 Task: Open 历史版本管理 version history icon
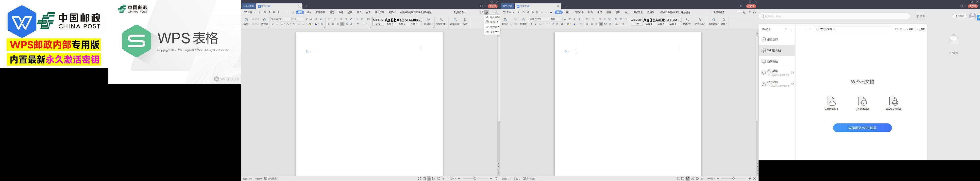862,101
